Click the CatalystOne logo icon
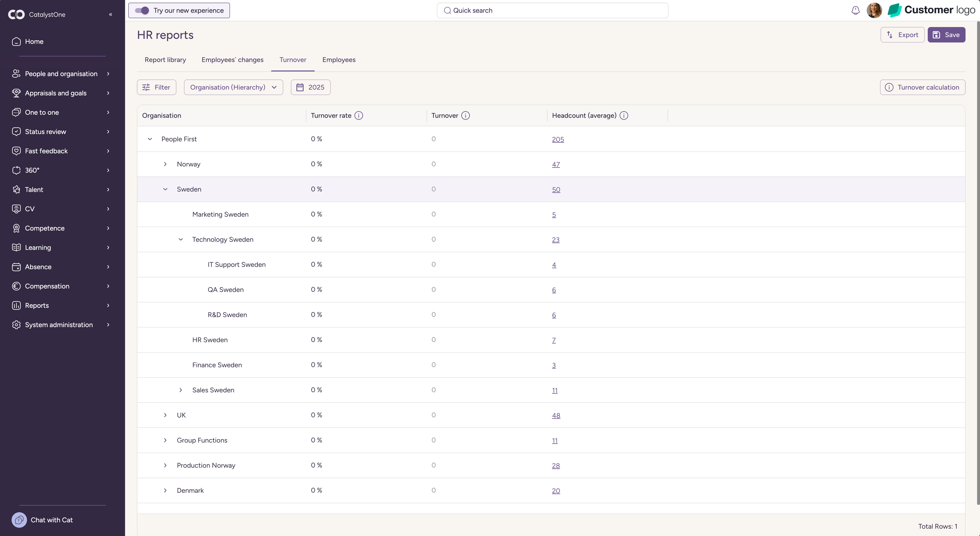The image size is (980, 536). (16, 14)
